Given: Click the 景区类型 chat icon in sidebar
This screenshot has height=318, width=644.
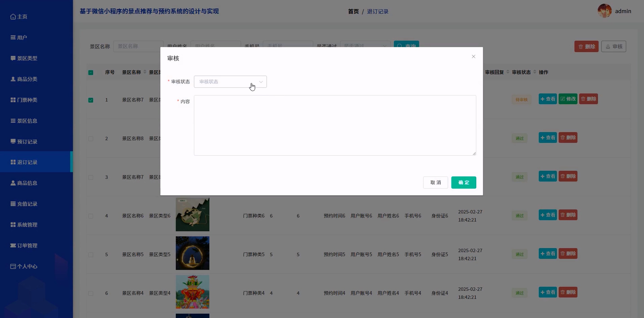Looking at the screenshot, I should [13, 58].
